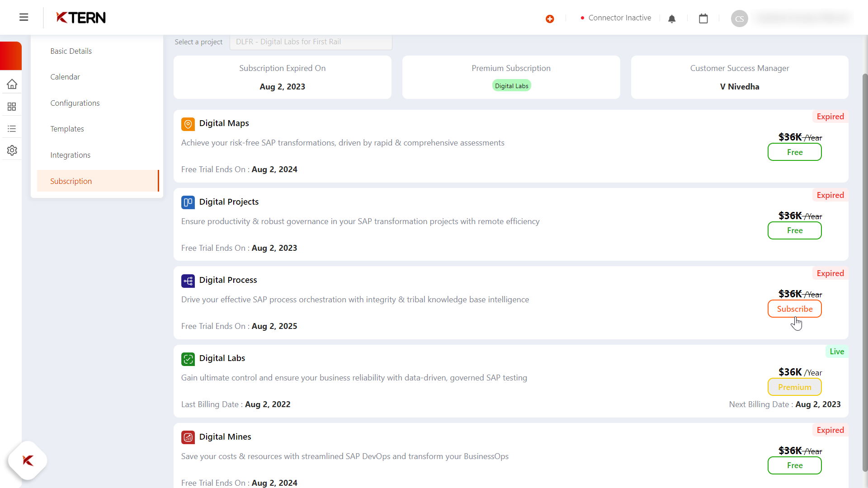Click the Digital Maps title
The height and width of the screenshot is (488, 868).
[x=224, y=123]
